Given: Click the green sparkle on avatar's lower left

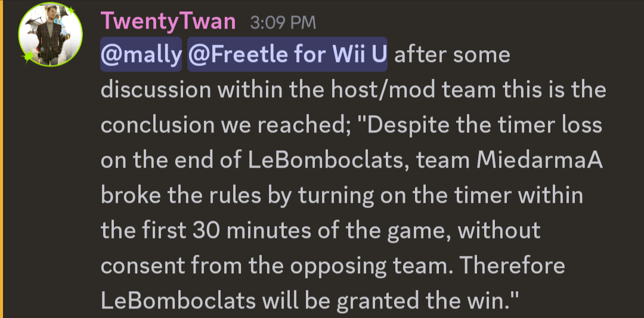Looking at the screenshot, I should [x=28, y=56].
